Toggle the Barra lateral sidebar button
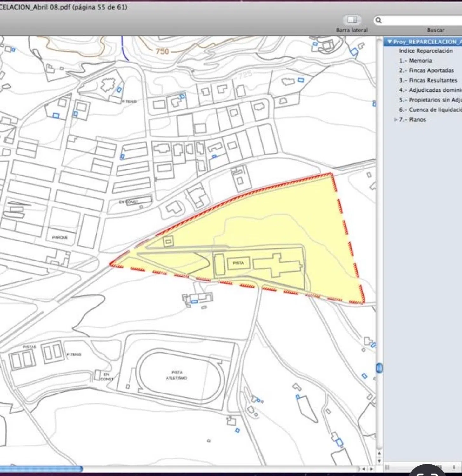 click(x=352, y=20)
